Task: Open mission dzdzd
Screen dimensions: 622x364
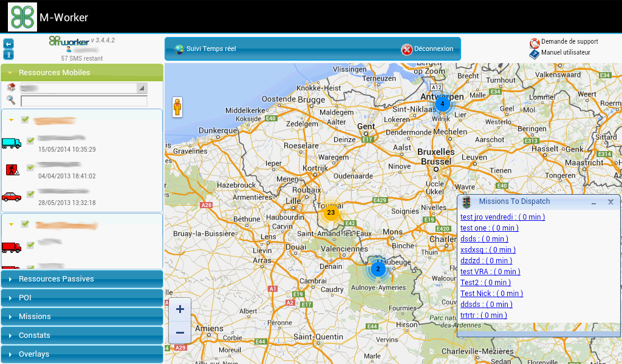Action: tap(487, 261)
